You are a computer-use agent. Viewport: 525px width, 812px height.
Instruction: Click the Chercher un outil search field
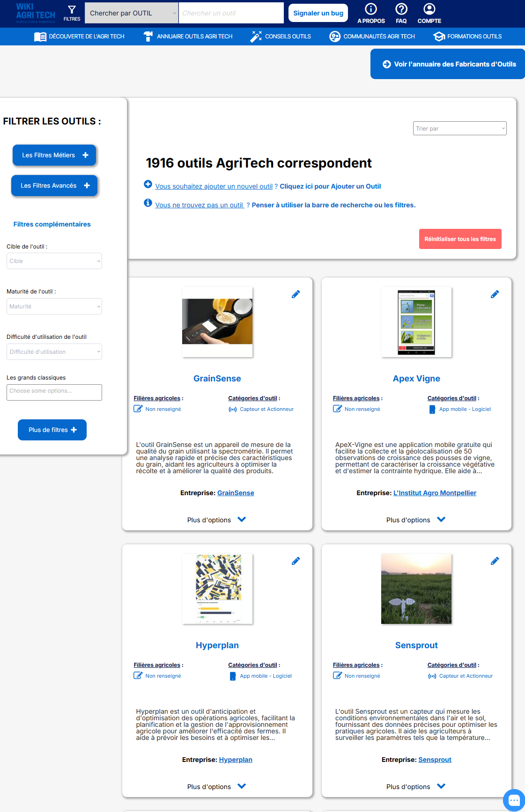coord(231,13)
